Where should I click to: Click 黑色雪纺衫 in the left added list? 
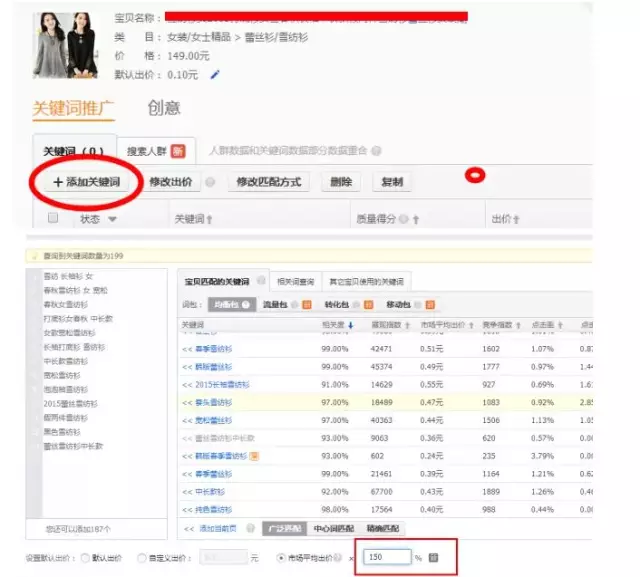click(x=62, y=432)
